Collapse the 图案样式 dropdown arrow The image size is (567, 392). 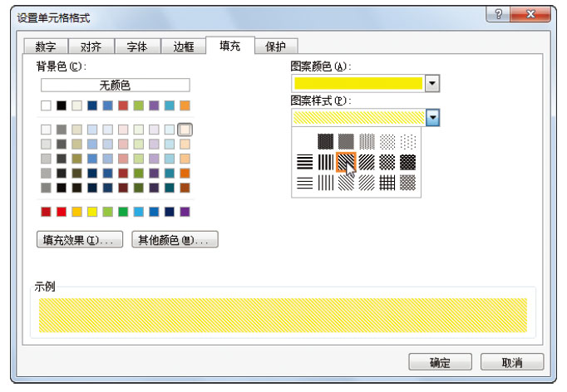click(431, 118)
